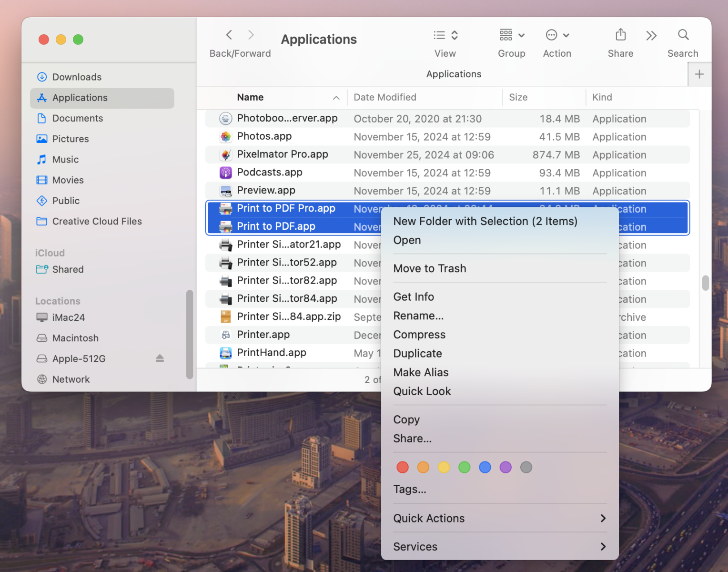Click the Share toolbar icon
728x572 pixels.
pos(620,35)
